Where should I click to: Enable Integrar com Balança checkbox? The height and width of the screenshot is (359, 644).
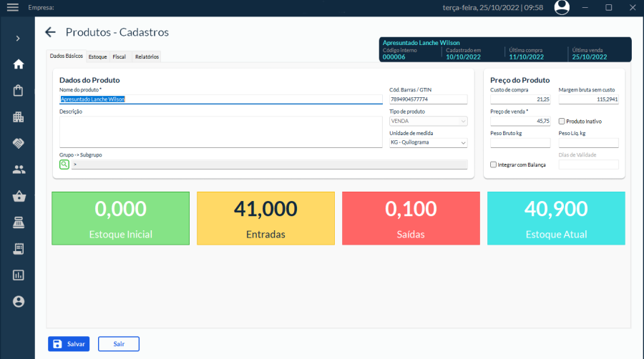493,164
